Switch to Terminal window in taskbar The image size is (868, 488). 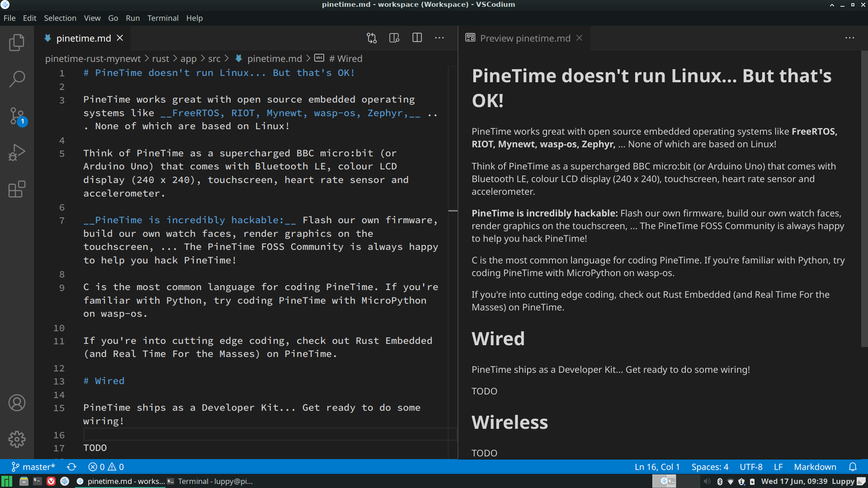click(x=210, y=481)
